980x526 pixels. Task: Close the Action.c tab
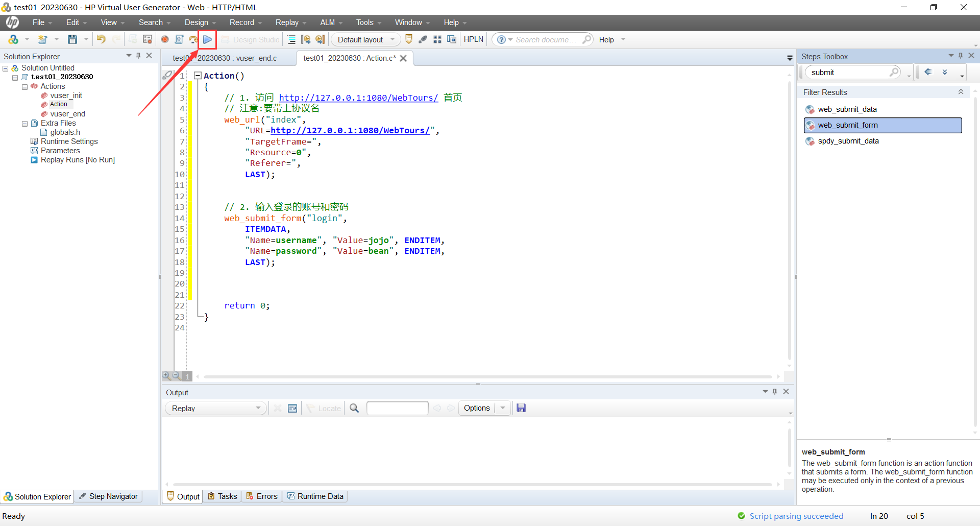pos(403,58)
